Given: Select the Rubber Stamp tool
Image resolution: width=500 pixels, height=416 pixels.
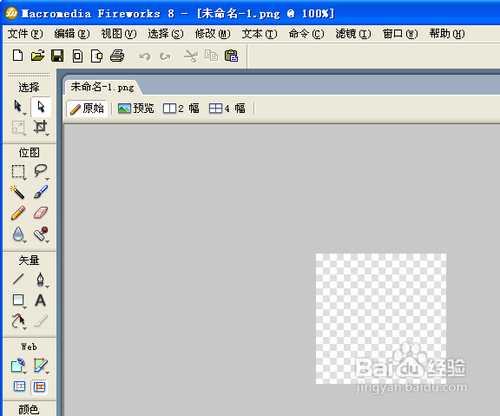Looking at the screenshot, I should point(41,234).
